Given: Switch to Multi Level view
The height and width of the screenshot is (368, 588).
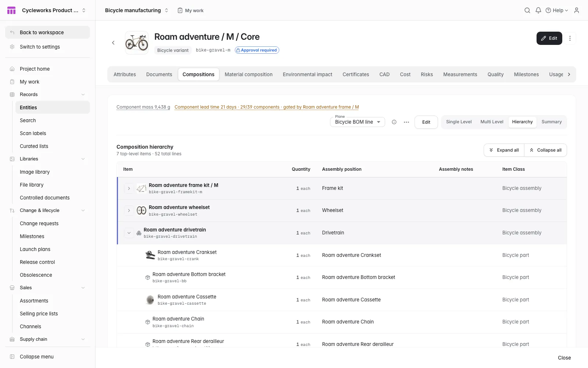Looking at the screenshot, I should 492,122.
